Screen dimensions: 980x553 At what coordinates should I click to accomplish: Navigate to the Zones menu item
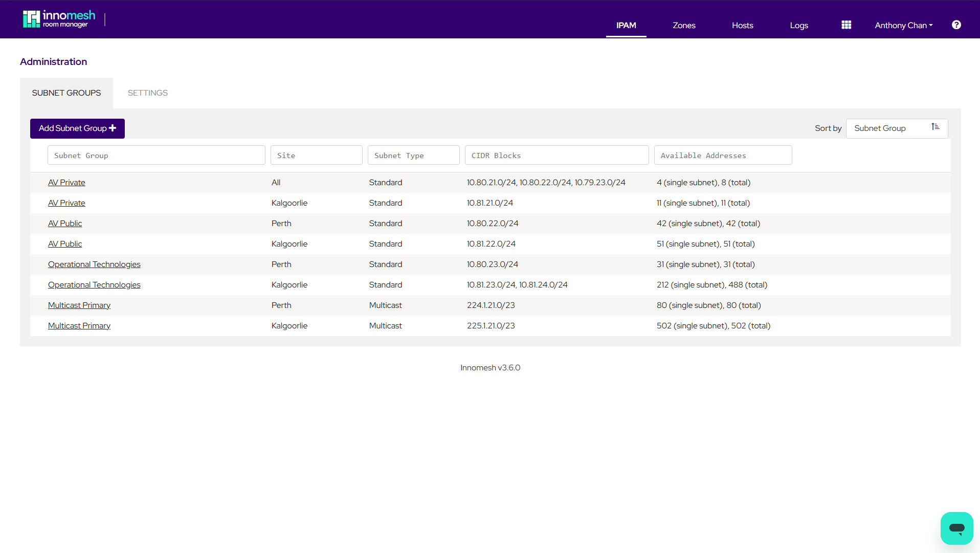tap(684, 25)
